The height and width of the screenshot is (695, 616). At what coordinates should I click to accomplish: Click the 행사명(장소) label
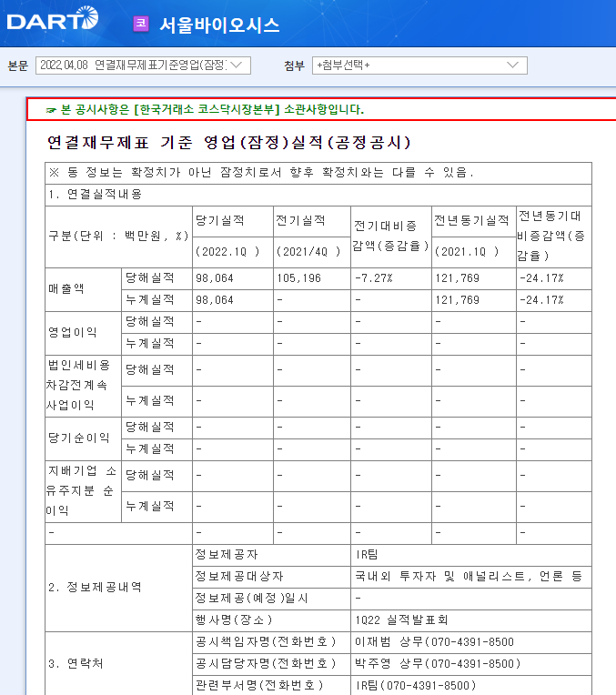pos(234,619)
